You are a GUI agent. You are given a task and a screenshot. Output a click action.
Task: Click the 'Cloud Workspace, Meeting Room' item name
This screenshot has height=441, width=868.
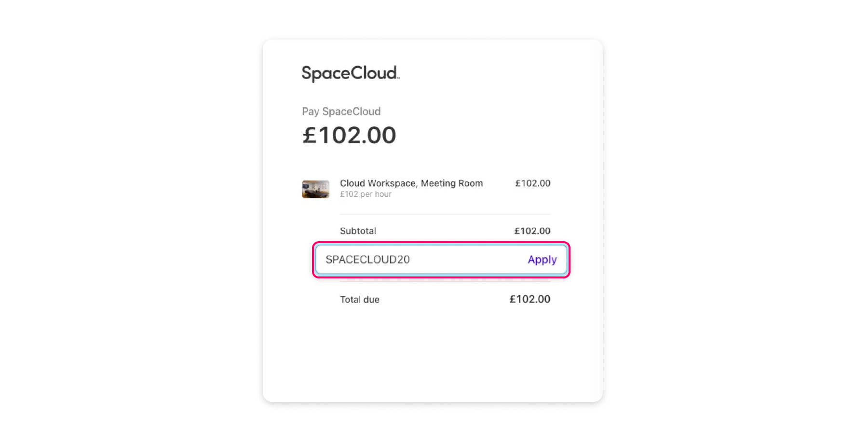coord(411,183)
